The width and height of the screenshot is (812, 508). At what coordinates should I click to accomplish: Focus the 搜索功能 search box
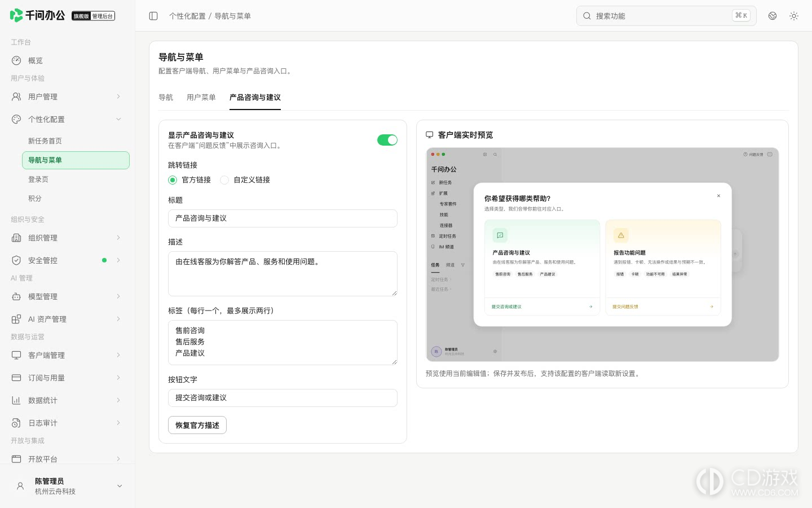pyautogui.click(x=666, y=16)
